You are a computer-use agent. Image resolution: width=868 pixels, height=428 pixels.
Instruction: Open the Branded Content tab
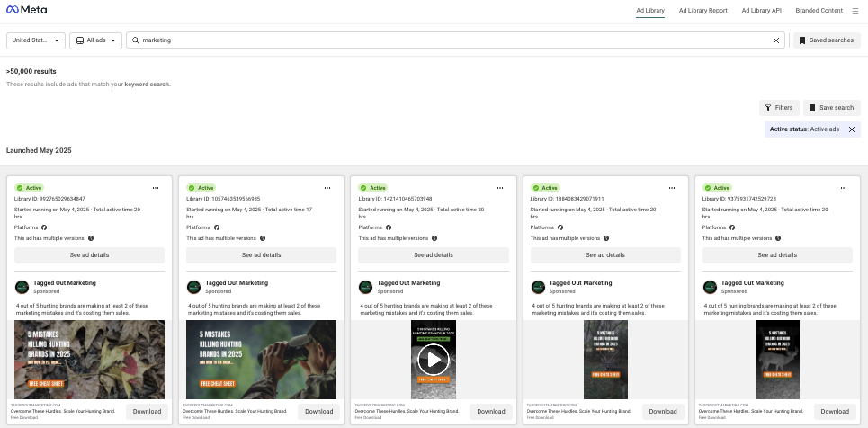point(819,11)
